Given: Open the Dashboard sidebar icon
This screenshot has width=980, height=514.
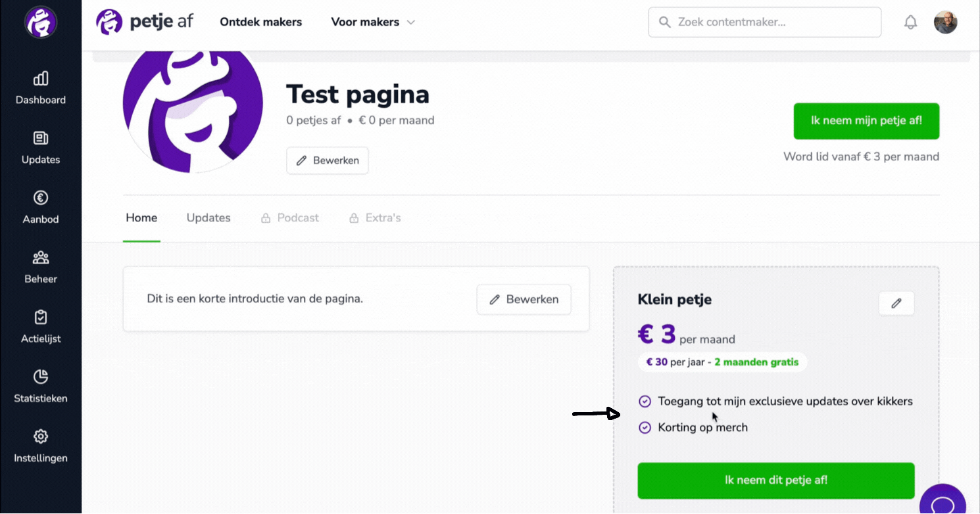Looking at the screenshot, I should click(x=41, y=79).
